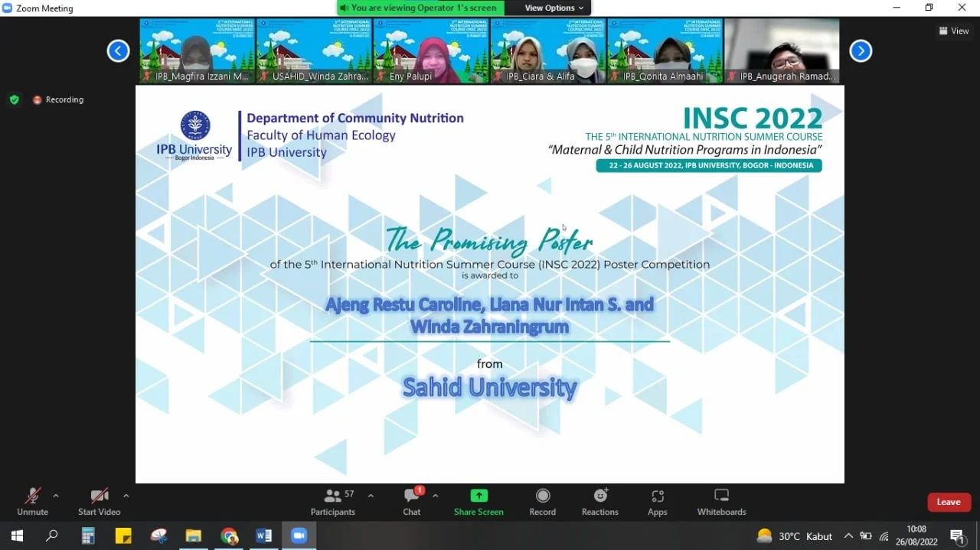Open View Options dropdown

554,8
